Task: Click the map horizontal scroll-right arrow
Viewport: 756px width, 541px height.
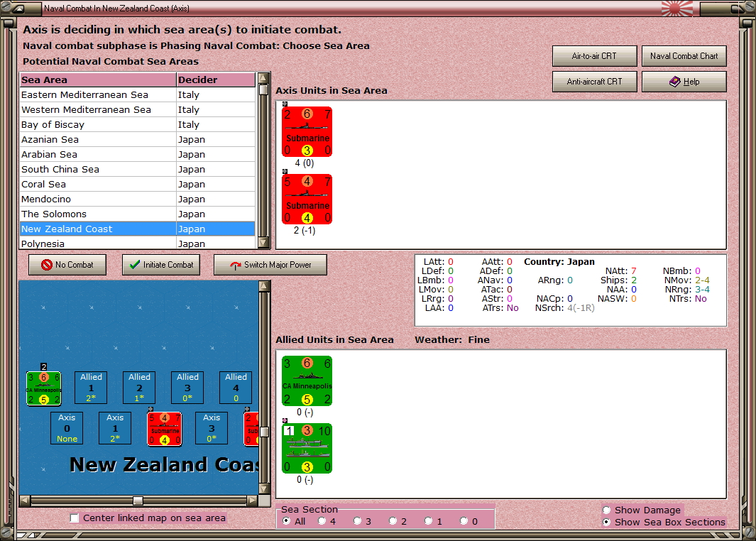Action: coord(252,501)
